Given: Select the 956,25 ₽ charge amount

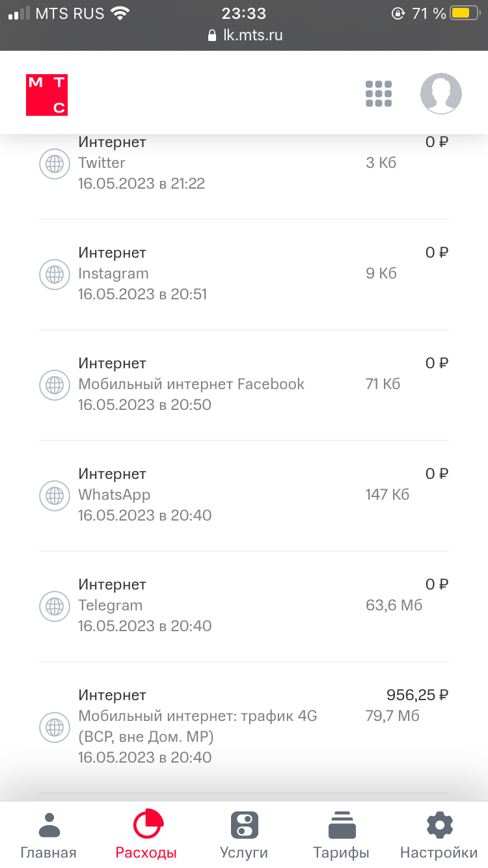Looking at the screenshot, I should (x=417, y=695).
